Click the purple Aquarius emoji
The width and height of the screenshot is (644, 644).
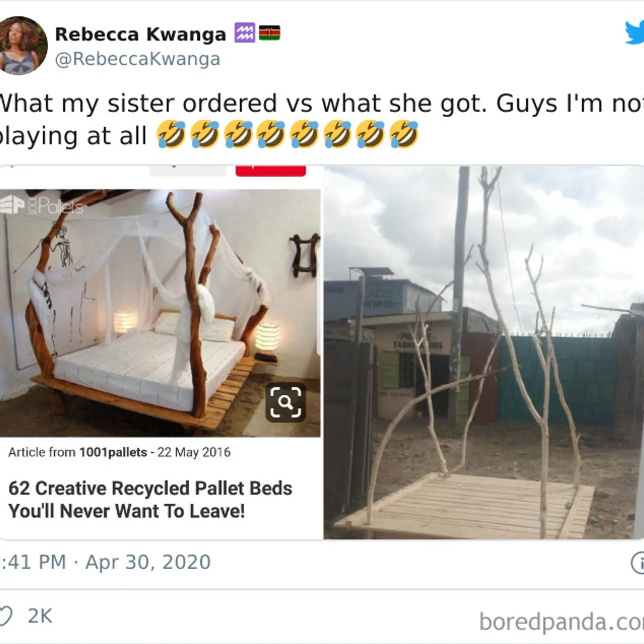click(x=245, y=33)
